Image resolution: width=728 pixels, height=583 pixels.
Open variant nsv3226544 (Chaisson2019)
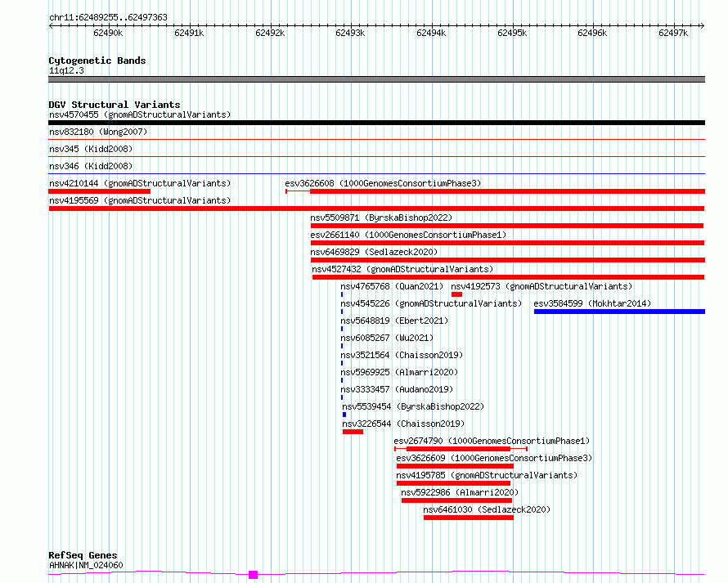403,424
